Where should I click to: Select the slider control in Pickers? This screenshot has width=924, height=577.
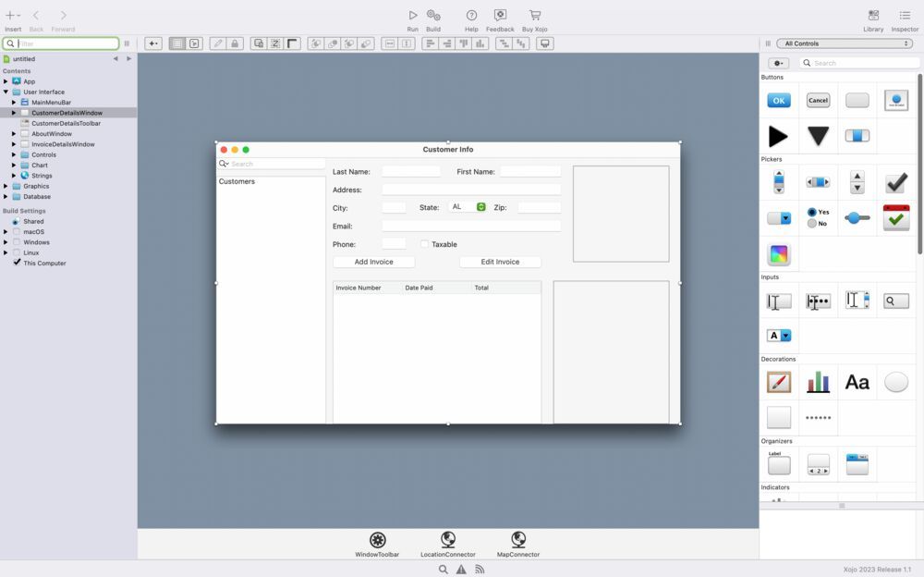857,217
